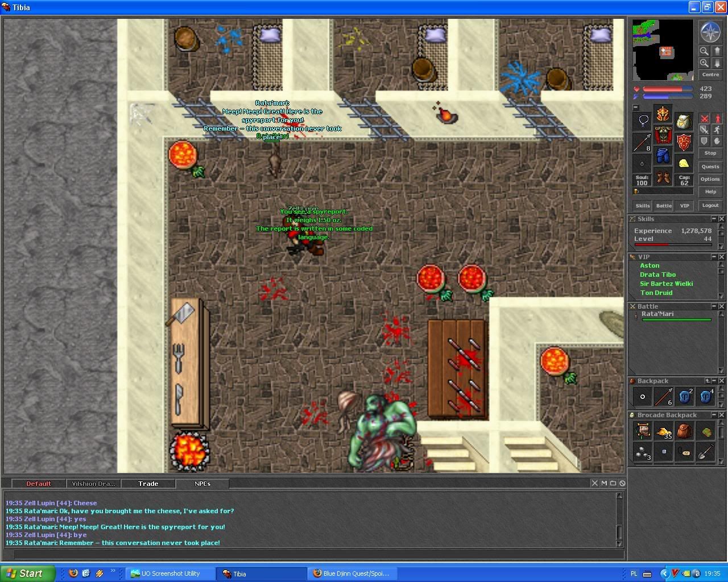Minimize the Battle panel

[x=714, y=306]
